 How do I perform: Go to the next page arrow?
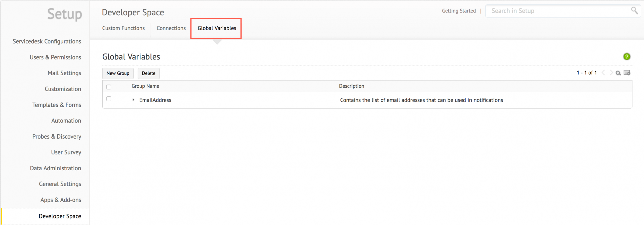[611, 73]
